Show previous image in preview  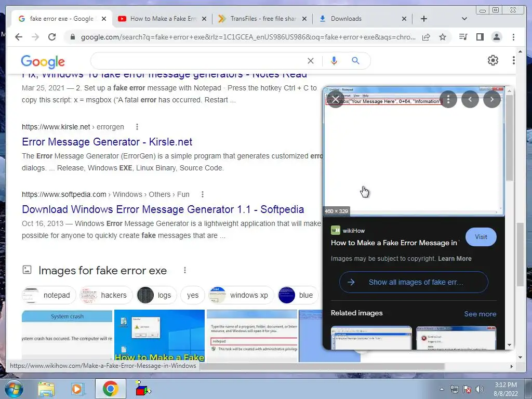click(x=470, y=99)
